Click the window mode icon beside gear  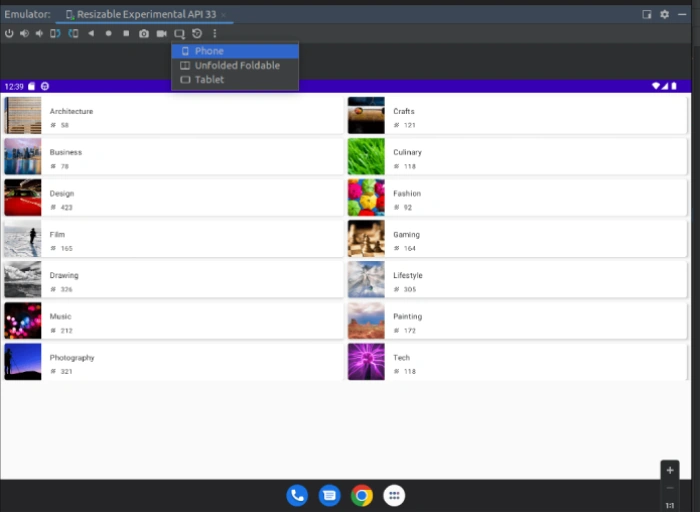pos(646,14)
